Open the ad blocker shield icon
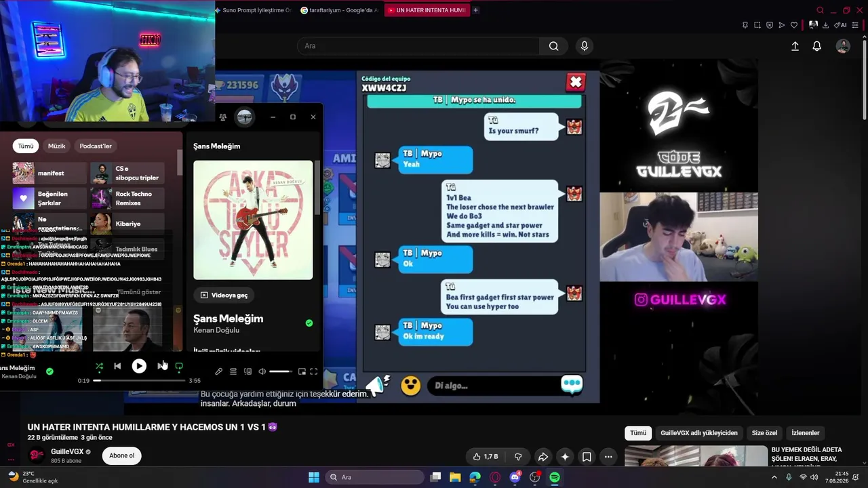 tap(770, 25)
